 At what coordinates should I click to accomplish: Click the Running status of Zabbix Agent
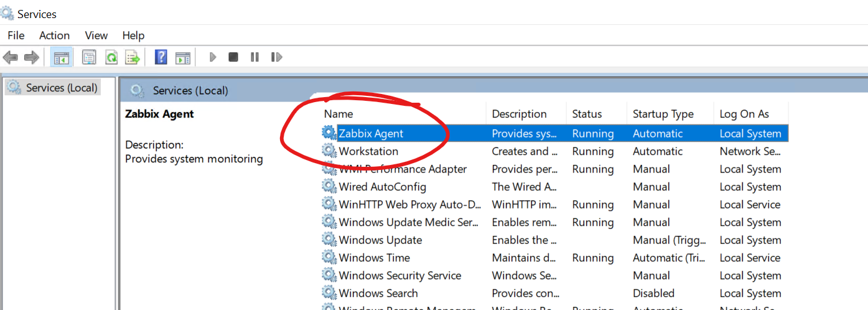pyautogui.click(x=593, y=133)
